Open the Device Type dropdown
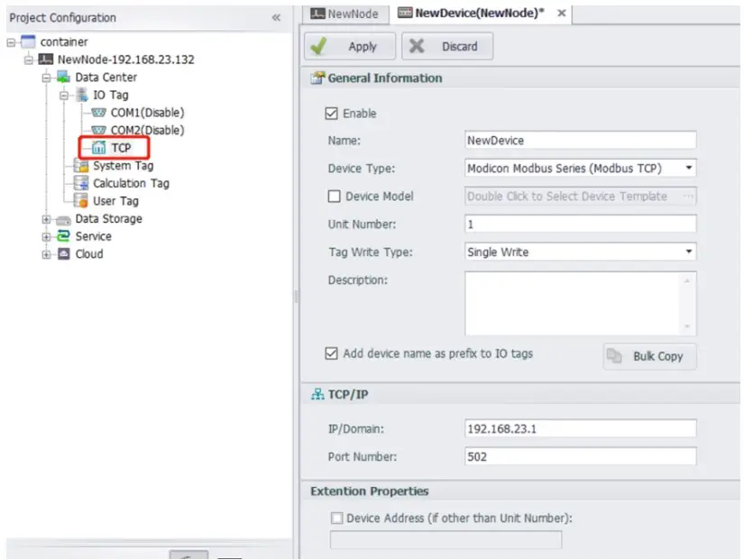 click(688, 168)
